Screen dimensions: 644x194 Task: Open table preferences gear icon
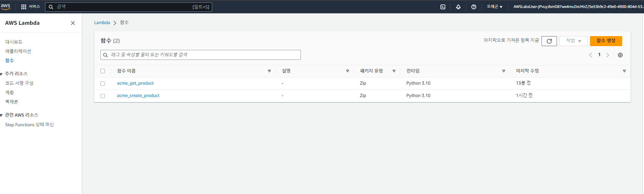620,55
